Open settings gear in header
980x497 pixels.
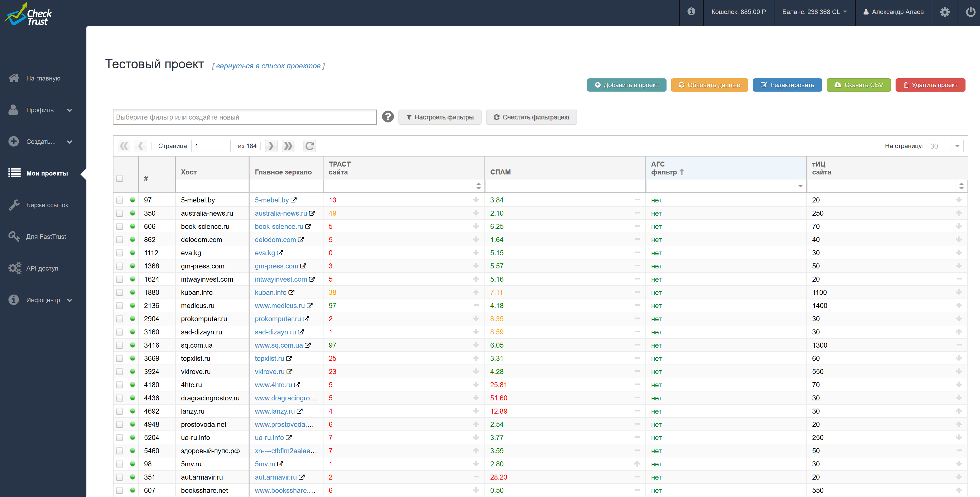click(x=945, y=12)
